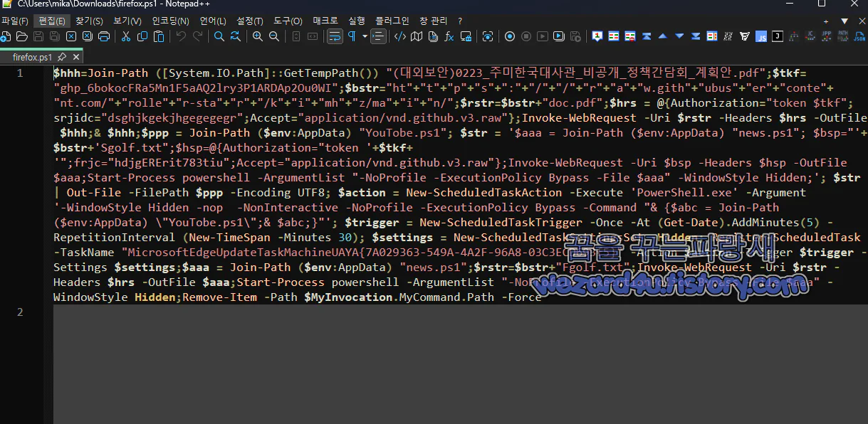Click the Zoom In toolbar icon

click(258, 36)
